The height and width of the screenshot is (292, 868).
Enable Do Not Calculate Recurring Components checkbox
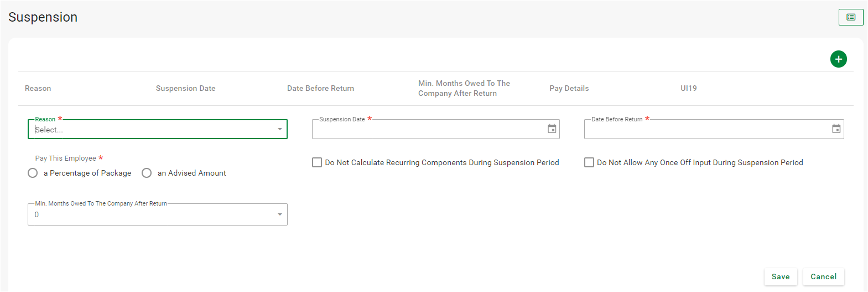[317, 162]
